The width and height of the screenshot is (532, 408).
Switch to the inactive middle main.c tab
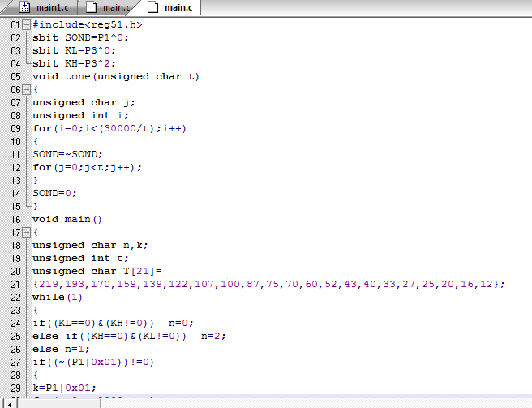pyautogui.click(x=109, y=7)
